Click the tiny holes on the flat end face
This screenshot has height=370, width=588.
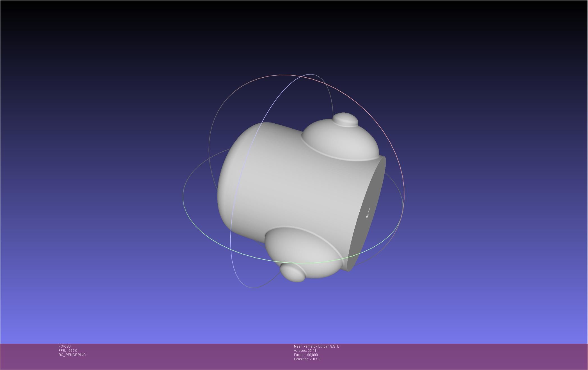(368, 214)
